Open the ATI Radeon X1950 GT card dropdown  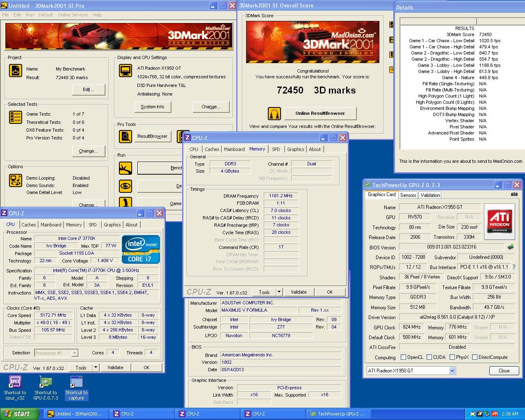452,370
